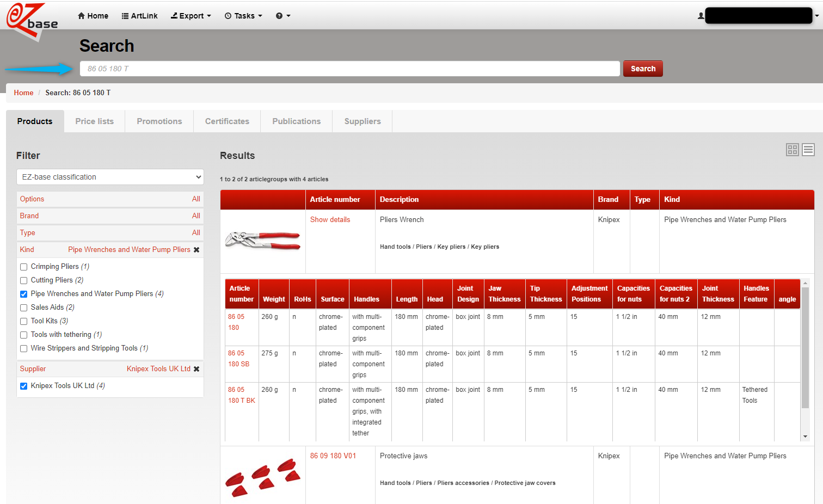The image size is (823, 504).
Task: Click the Protective jaws product thumbnail
Action: click(x=263, y=477)
